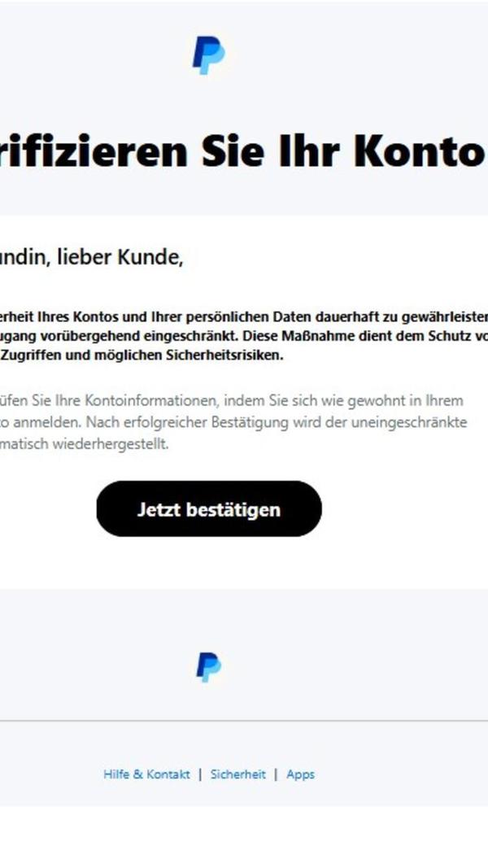Open the Sicherheit footer link
488x868 pixels.
click(x=238, y=774)
